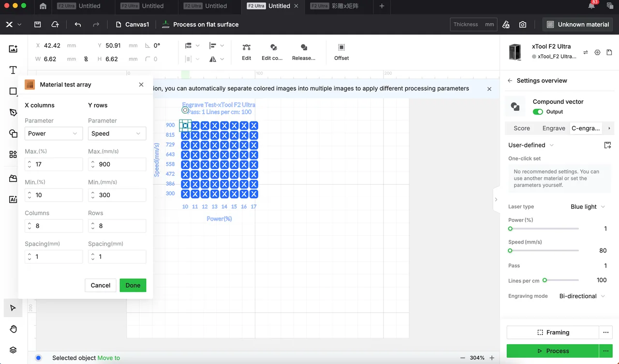The width and height of the screenshot is (619, 364).
Task: Click the Undo arrow icon
Action: pyautogui.click(x=78, y=24)
